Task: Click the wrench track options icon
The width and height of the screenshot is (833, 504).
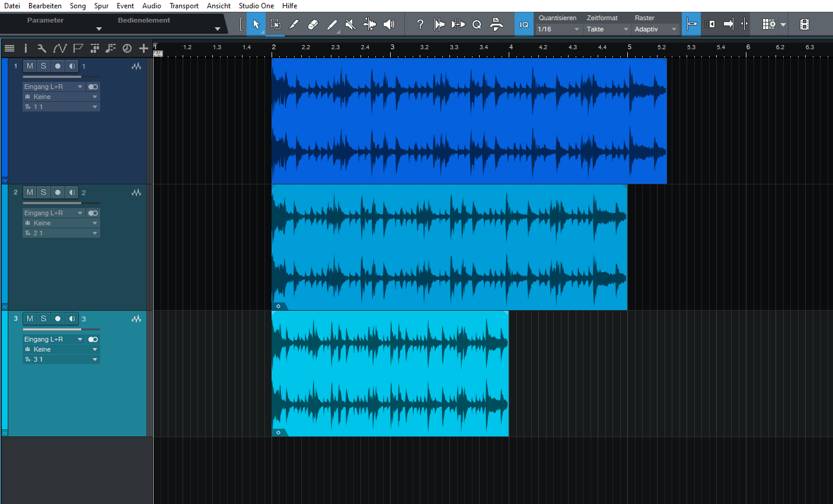Action: (x=42, y=49)
